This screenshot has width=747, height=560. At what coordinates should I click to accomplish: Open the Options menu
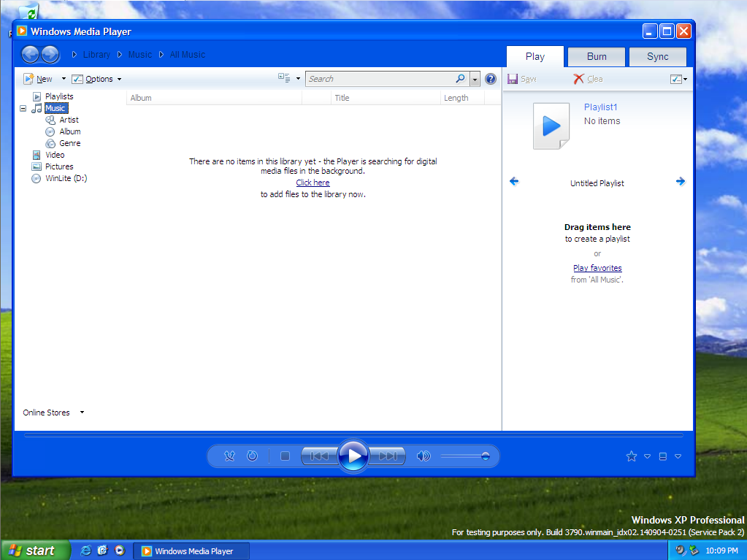93,79
